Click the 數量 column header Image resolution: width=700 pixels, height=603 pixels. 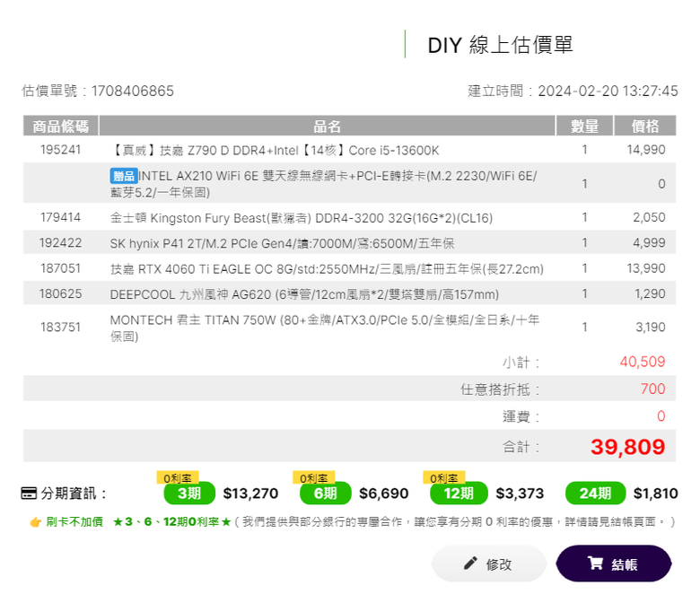(584, 126)
